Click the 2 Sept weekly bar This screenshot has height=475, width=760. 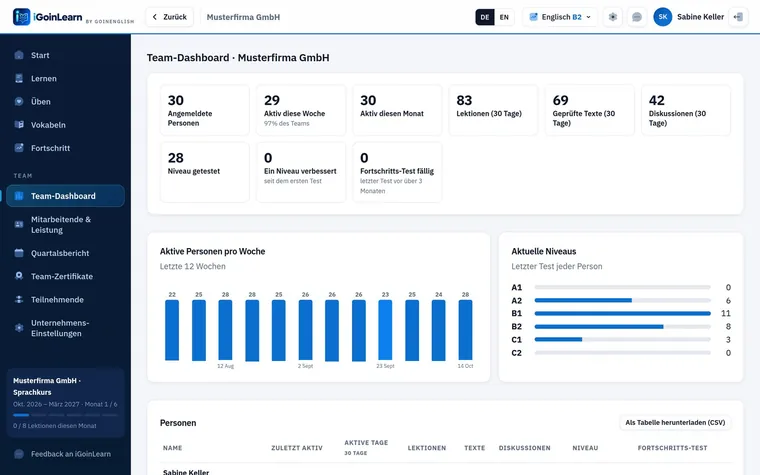[x=305, y=330]
